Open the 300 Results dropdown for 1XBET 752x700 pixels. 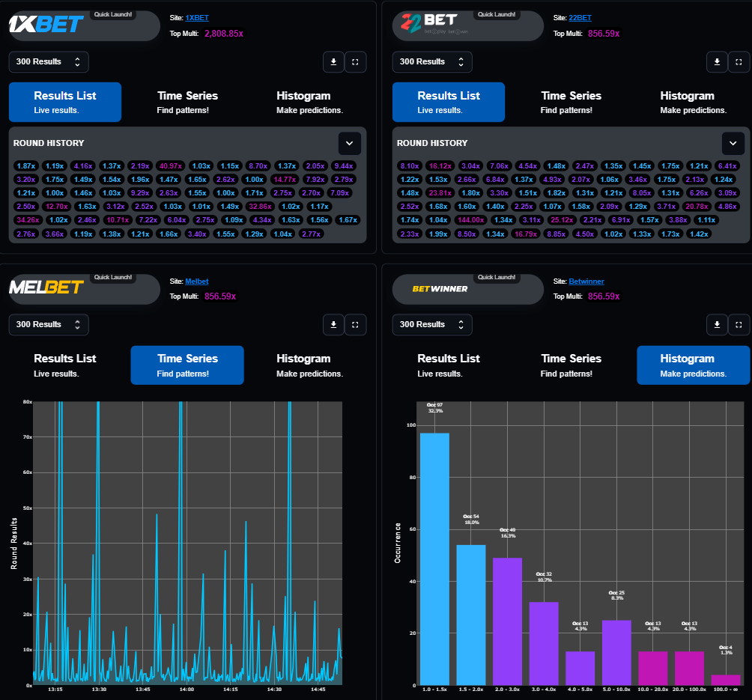point(49,62)
